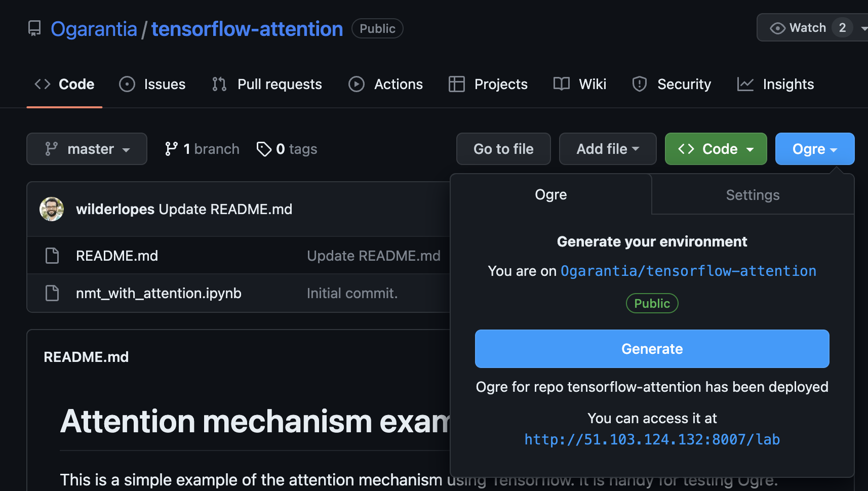868x491 pixels.
Task: Click the README.md heading of readme box
Action: tap(86, 357)
